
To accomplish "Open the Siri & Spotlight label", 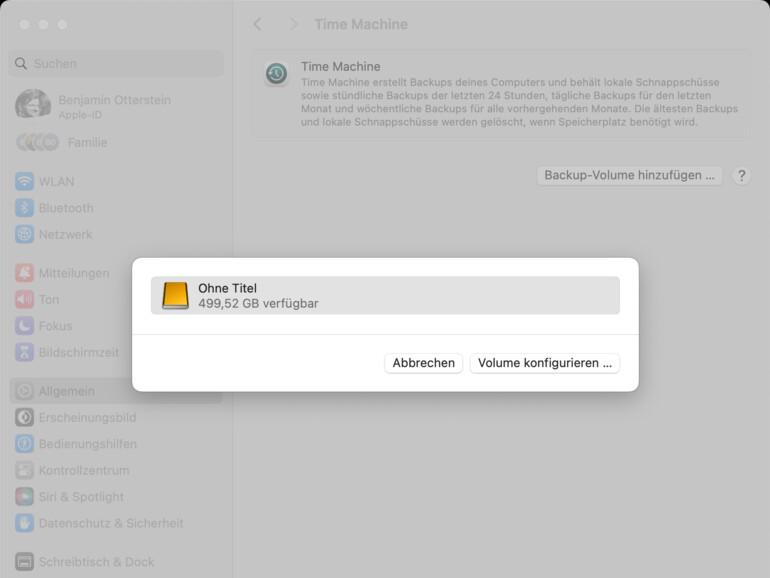I will (x=81, y=497).
